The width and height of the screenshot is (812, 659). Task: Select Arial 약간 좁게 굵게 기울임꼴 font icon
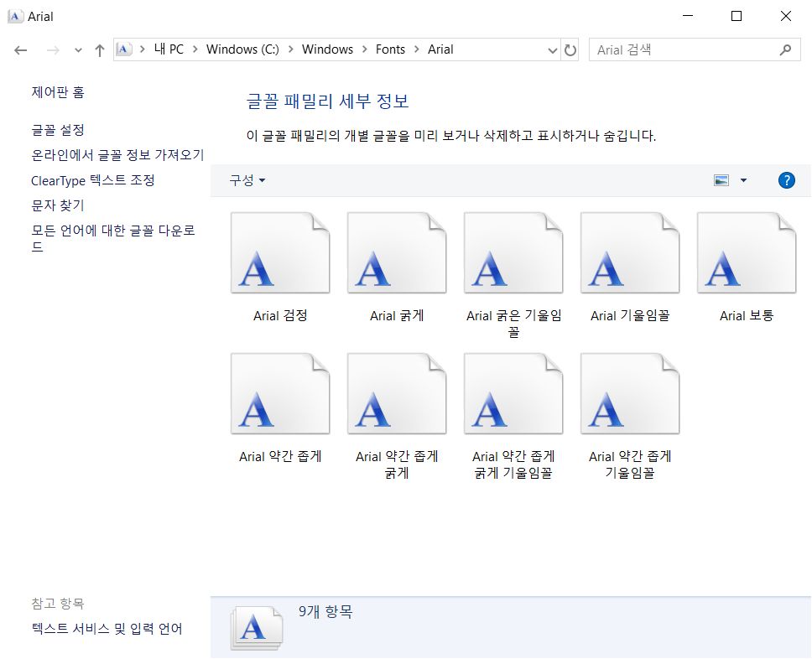(513, 393)
